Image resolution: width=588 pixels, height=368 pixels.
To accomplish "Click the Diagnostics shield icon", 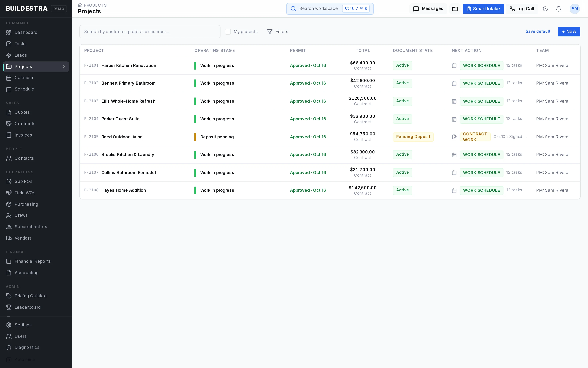I will click(9, 348).
